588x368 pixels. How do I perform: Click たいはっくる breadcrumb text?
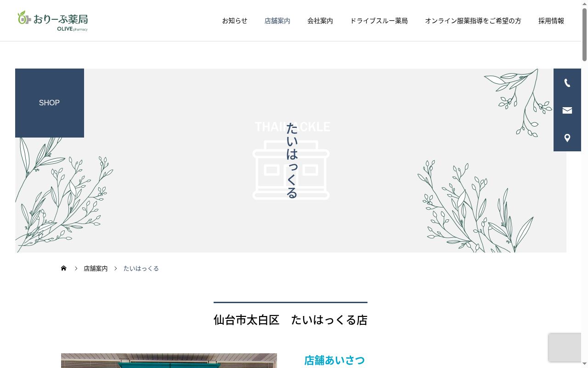click(141, 268)
